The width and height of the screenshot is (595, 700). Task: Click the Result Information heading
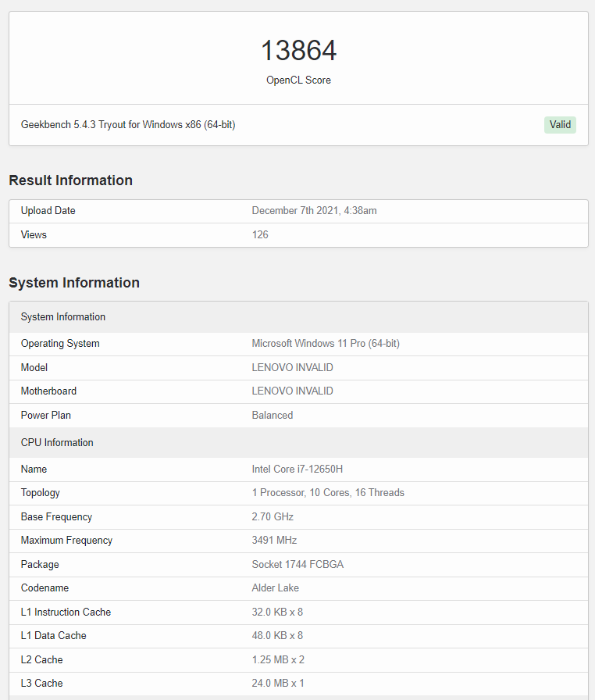(70, 180)
